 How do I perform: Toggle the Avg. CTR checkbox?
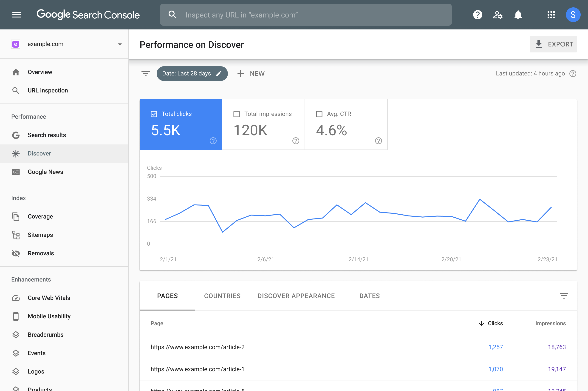point(319,114)
